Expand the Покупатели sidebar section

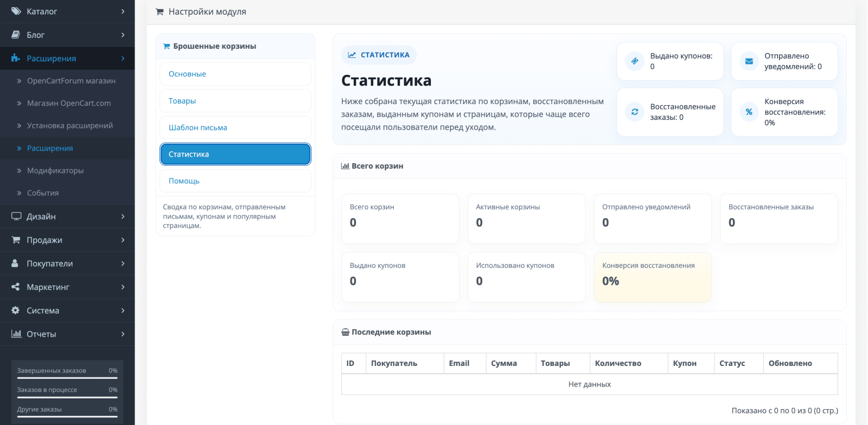point(67,263)
